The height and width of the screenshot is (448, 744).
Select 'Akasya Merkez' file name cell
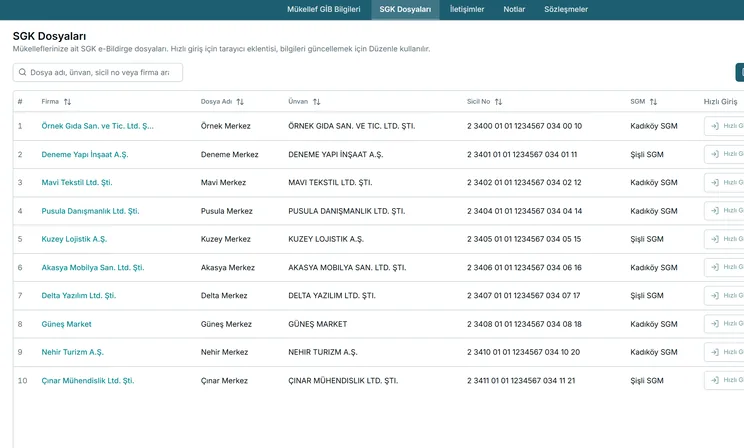(227, 267)
